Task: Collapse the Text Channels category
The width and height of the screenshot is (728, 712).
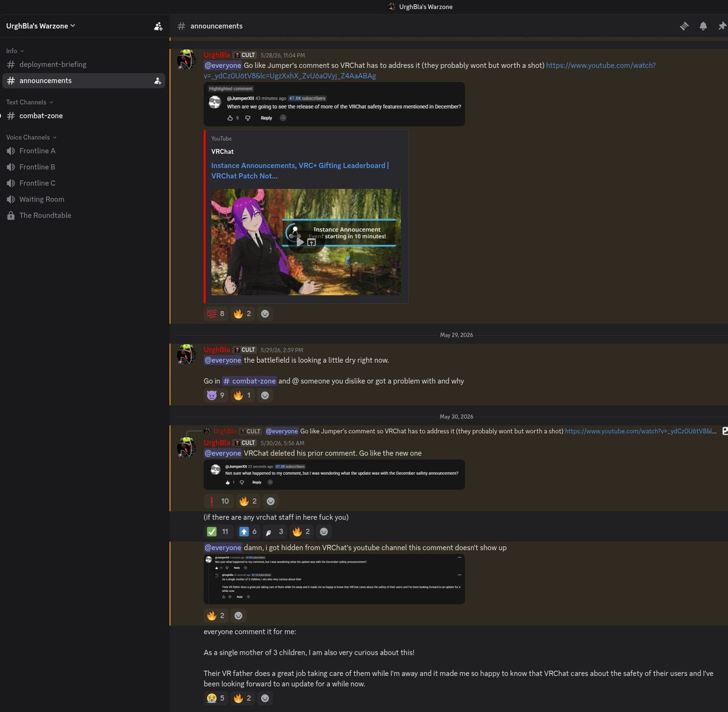Action: pos(30,102)
